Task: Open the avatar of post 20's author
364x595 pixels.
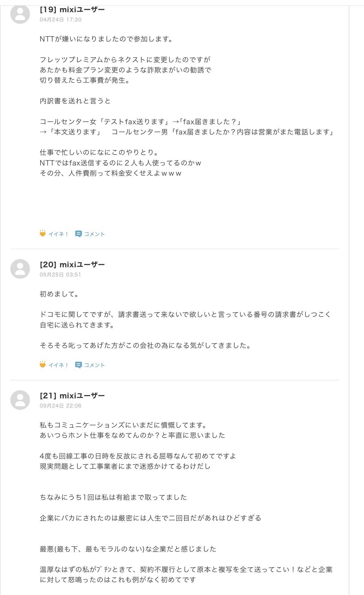Action: tap(20, 269)
